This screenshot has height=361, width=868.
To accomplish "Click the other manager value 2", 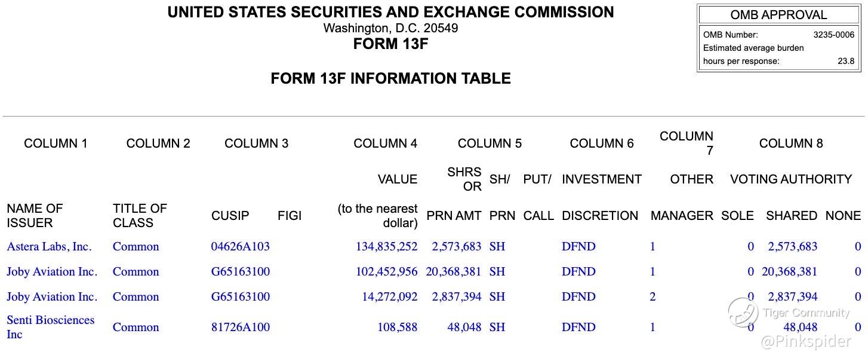I will [652, 296].
